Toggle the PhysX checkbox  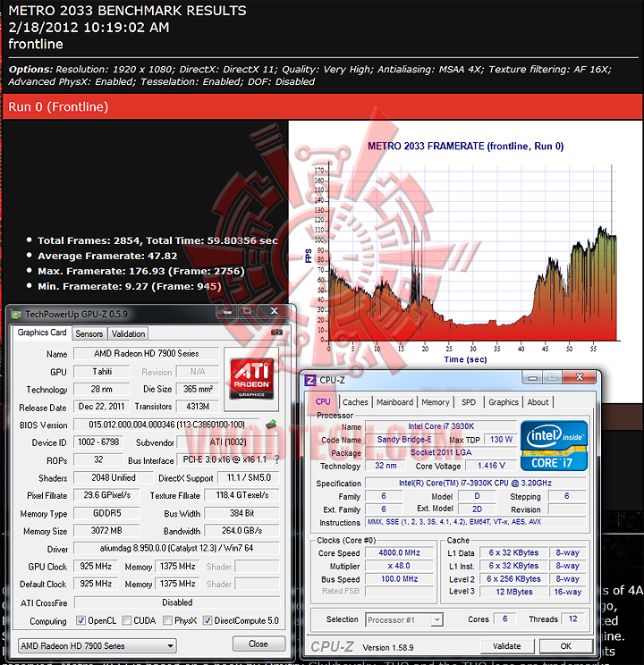point(167,620)
